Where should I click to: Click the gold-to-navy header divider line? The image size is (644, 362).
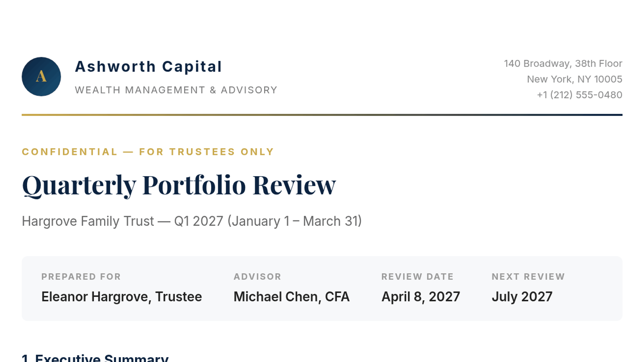(x=322, y=115)
